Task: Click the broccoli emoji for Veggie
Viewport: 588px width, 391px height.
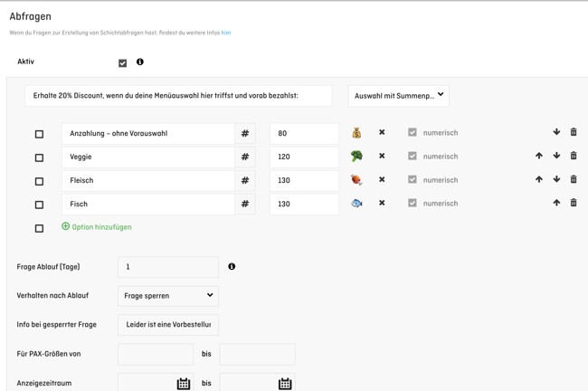Action: coord(356,156)
